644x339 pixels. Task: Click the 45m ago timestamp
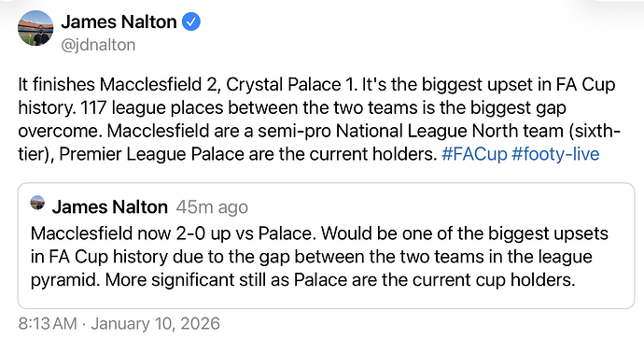pyautogui.click(x=212, y=207)
